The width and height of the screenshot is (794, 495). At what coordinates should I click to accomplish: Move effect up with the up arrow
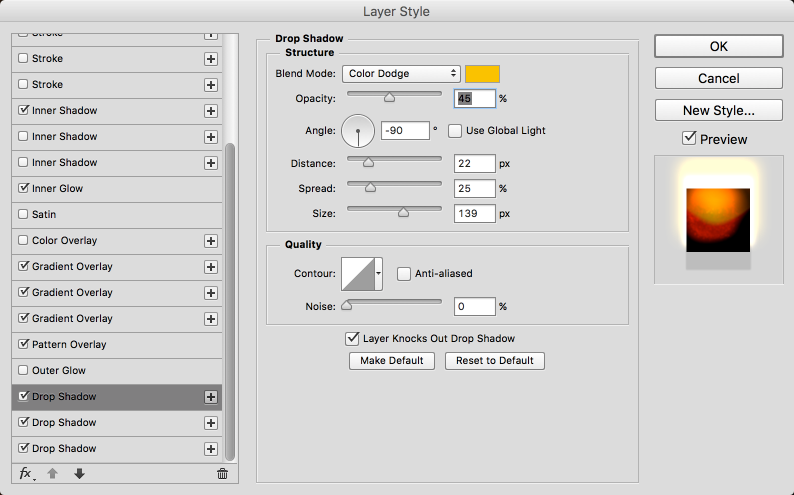pyautogui.click(x=55, y=474)
